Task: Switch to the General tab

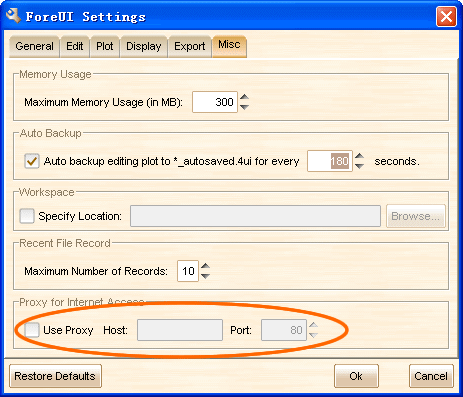Action: click(x=34, y=46)
